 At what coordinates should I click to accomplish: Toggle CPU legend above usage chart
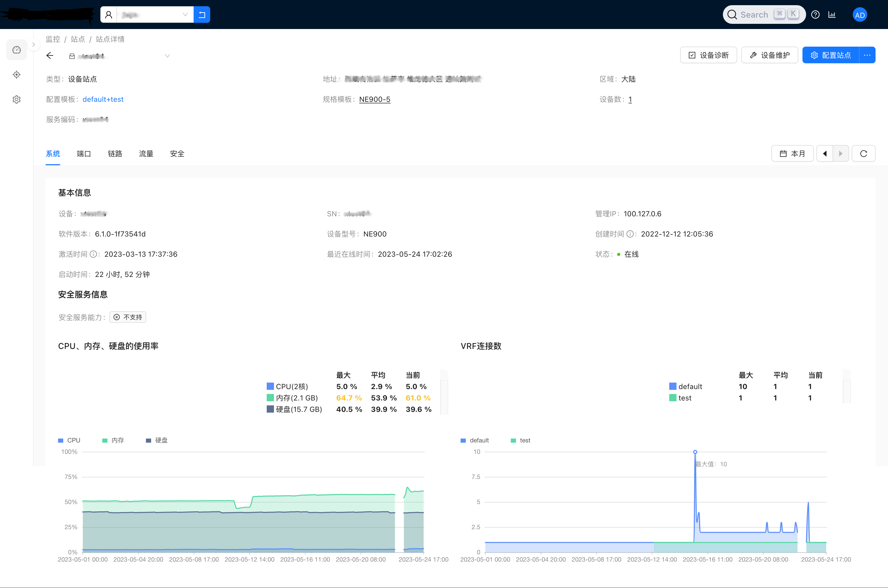(x=69, y=440)
